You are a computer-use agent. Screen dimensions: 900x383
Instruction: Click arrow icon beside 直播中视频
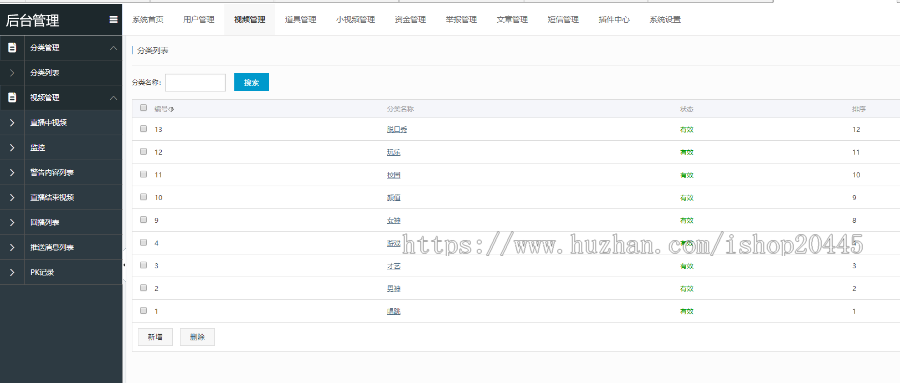[x=12, y=122]
